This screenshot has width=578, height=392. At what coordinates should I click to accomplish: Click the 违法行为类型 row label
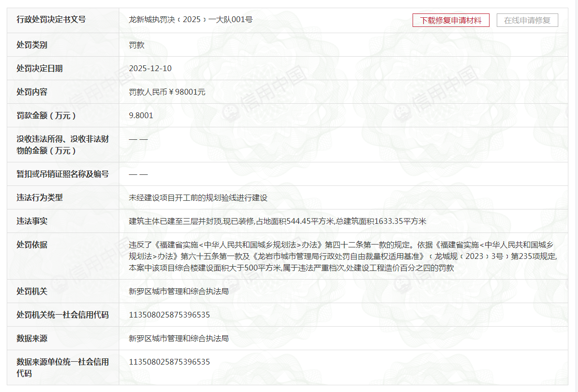39,197
